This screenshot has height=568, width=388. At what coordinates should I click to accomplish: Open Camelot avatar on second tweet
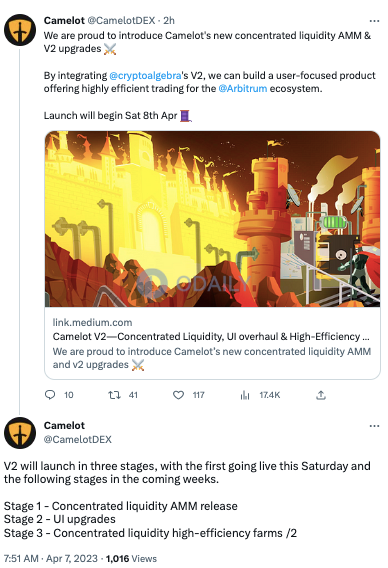pos(20,433)
